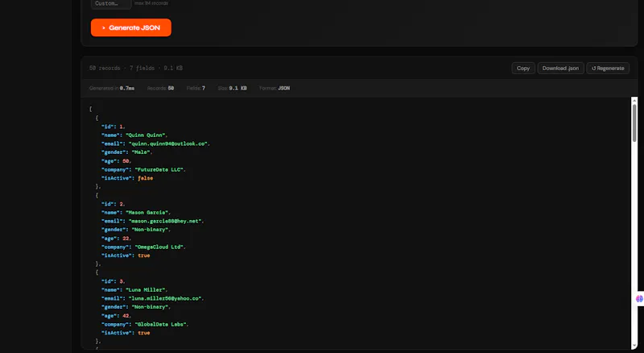Viewport: 644px width, 353px height.
Task: Click the "isActive": false line
Action: tap(127, 178)
